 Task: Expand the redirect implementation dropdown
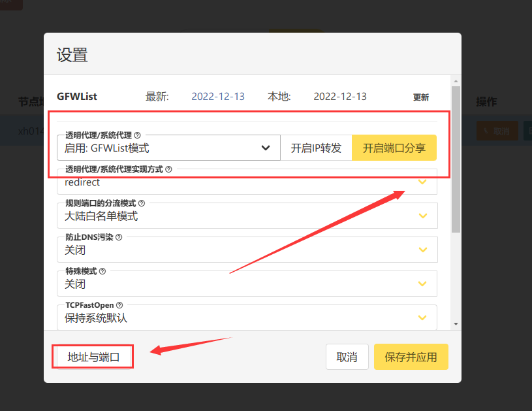(x=247, y=182)
